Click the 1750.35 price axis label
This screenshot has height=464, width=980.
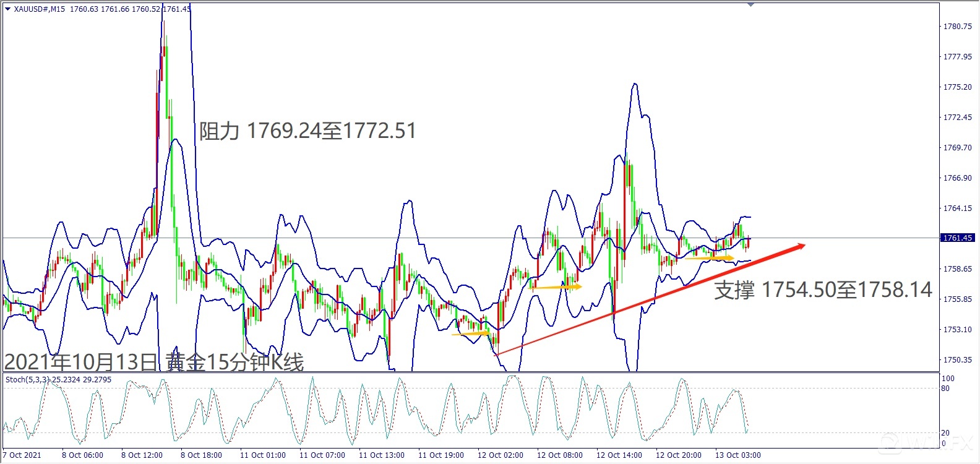957,360
